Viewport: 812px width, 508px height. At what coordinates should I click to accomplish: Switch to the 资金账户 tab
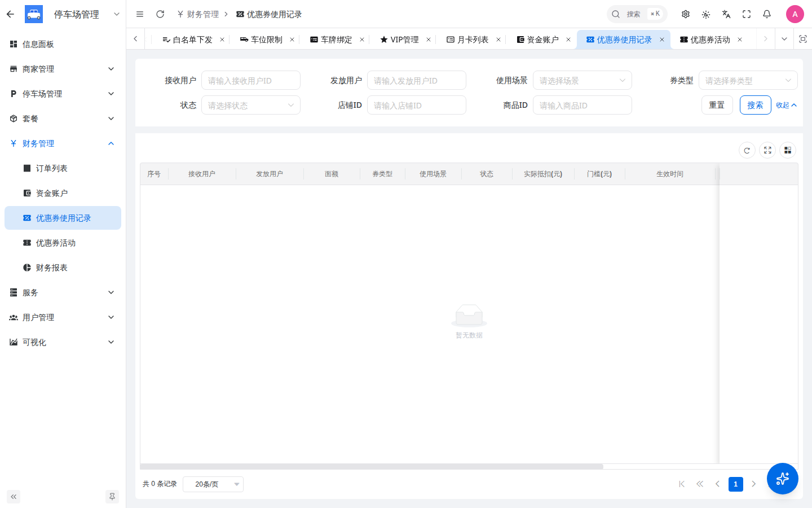coord(537,40)
